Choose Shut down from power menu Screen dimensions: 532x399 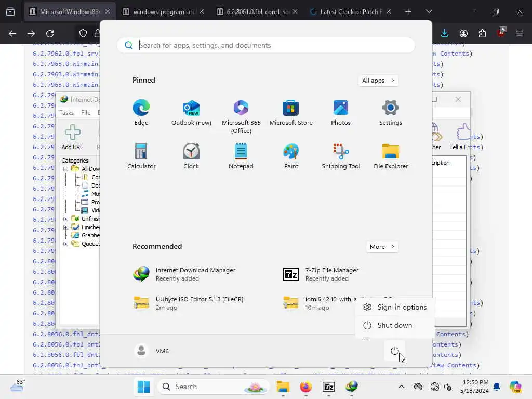pos(395,325)
